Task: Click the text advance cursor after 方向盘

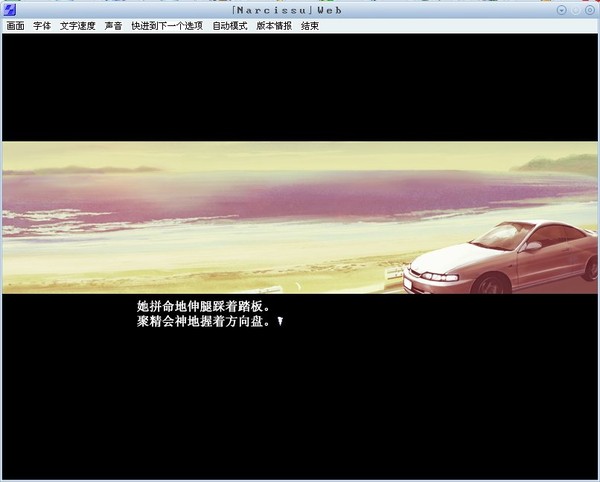Action: [x=280, y=321]
